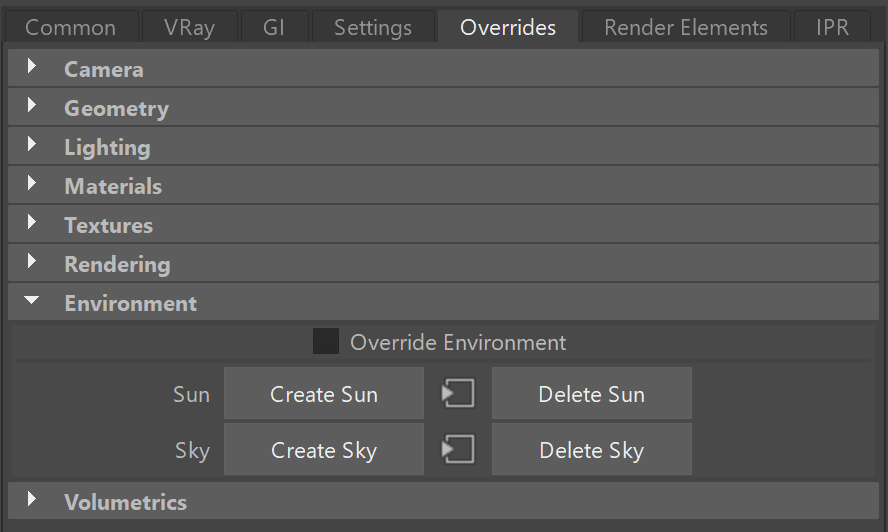Click the select icon next to Create Sky
The height and width of the screenshot is (532, 888).
pyautogui.click(x=458, y=449)
